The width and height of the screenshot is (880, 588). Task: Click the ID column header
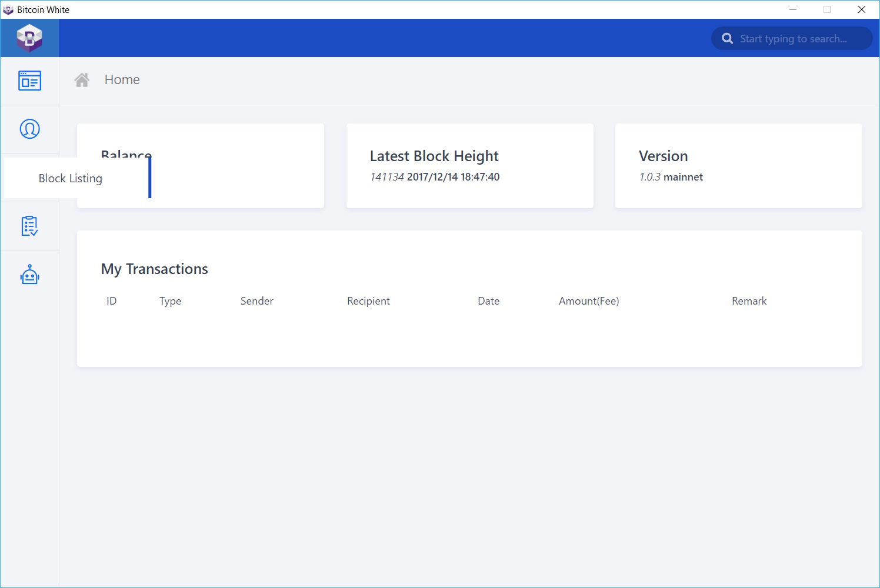[x=112, y=301]
